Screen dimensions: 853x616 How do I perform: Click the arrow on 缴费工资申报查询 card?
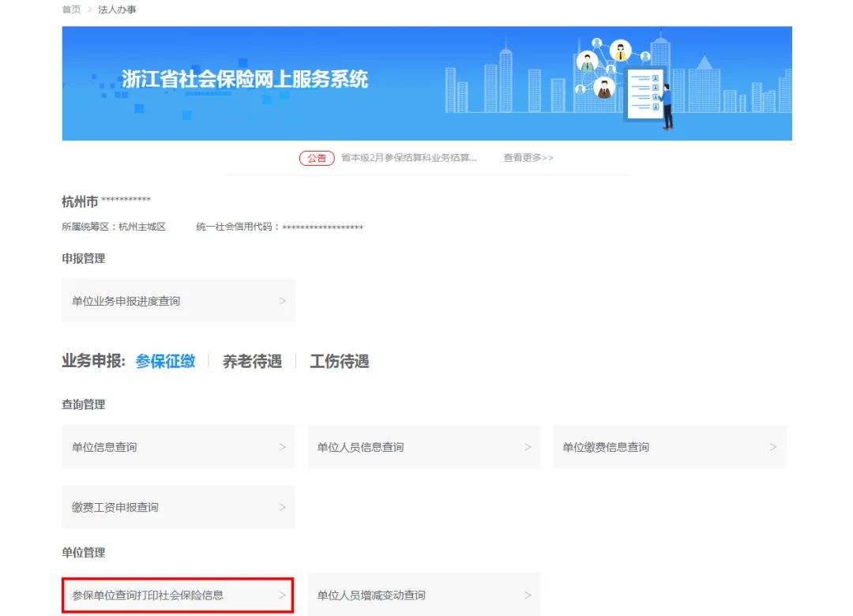281,507
